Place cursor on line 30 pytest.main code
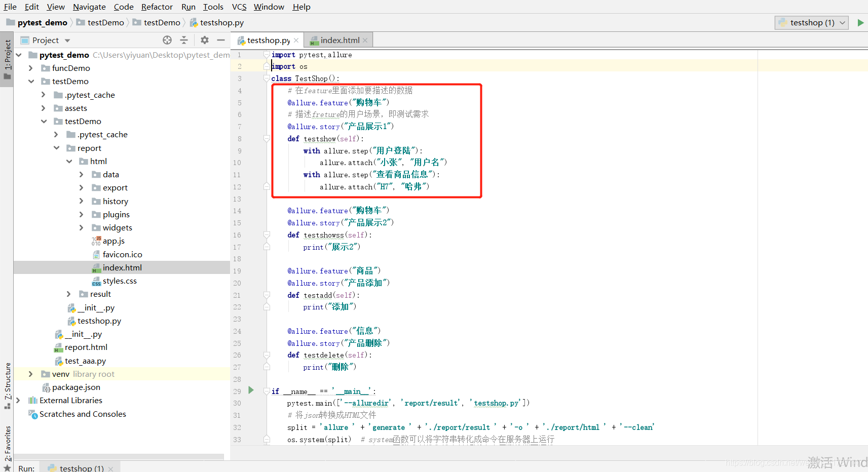The image size is (868, 472). coord(408,403)
